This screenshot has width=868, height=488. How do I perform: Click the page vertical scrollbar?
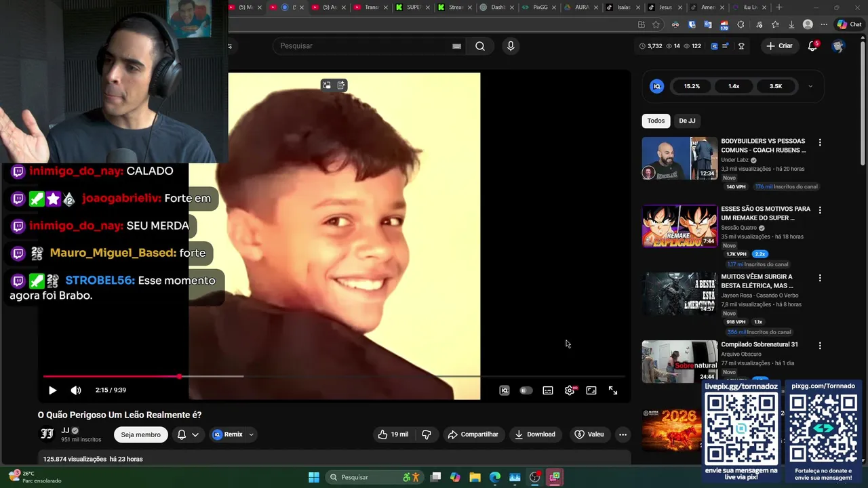click(x=863, y=102)
